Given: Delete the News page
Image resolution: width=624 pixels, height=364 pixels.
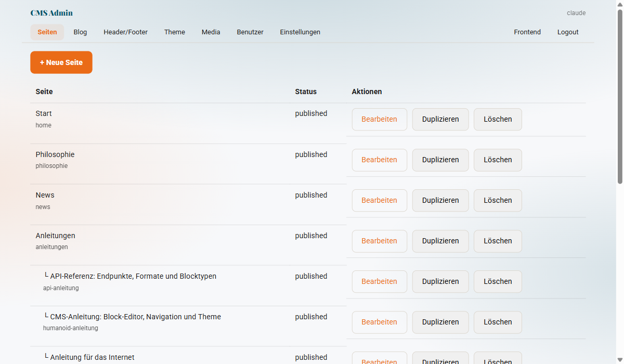Looking at the screenshot, I should [x=497, y=200].
